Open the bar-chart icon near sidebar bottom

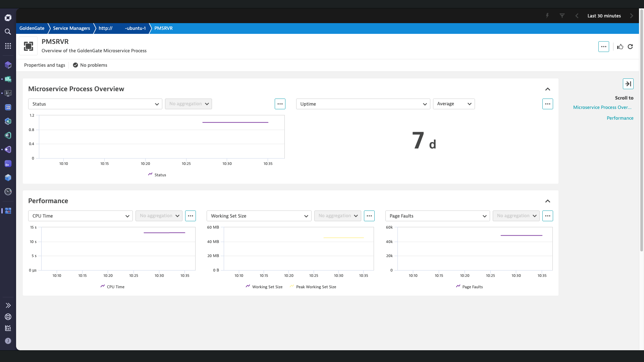point(8,328)
